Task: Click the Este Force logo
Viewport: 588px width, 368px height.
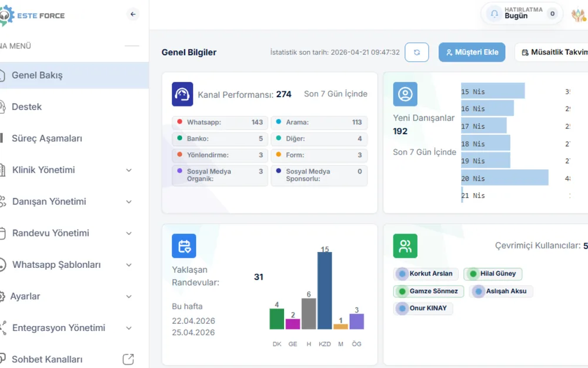Action: coord(32,15)
